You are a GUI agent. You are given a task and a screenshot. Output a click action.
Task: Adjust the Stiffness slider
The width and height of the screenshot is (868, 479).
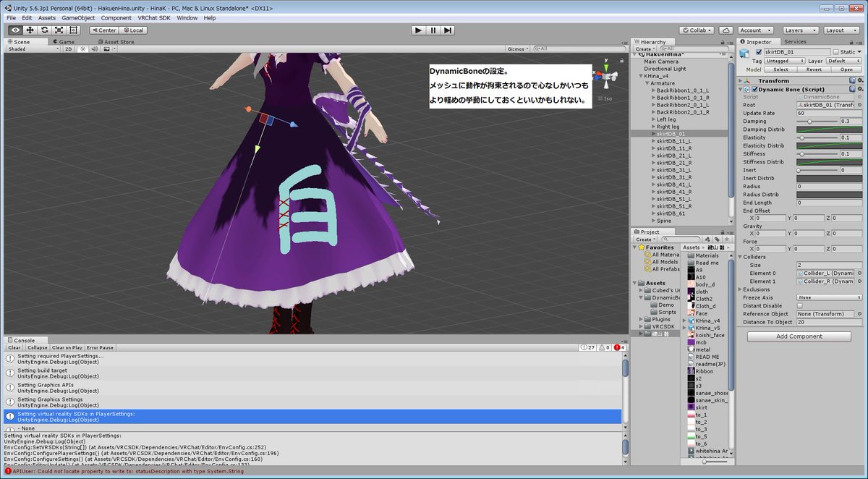click(817, 153)
